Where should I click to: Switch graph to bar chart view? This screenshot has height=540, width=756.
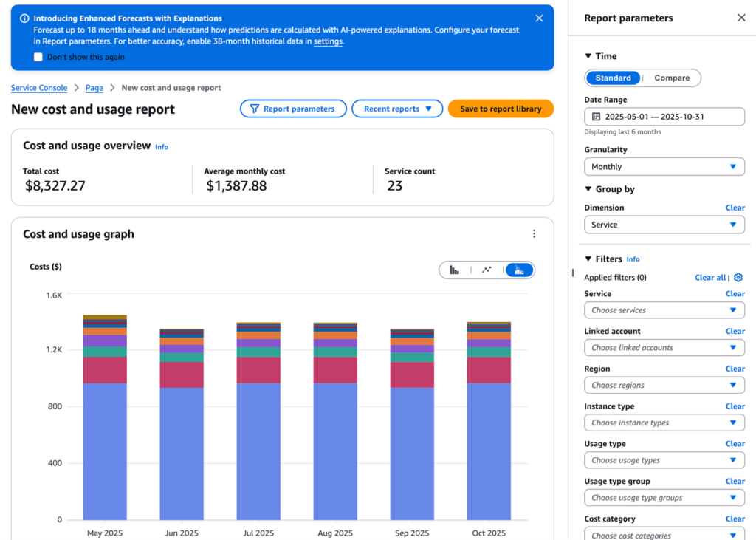coord(455,270)
